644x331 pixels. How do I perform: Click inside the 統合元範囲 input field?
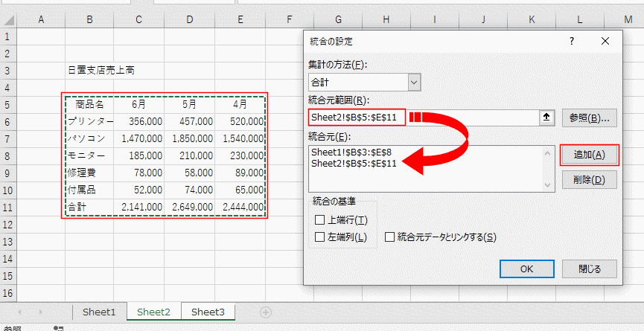pos(469,118)
